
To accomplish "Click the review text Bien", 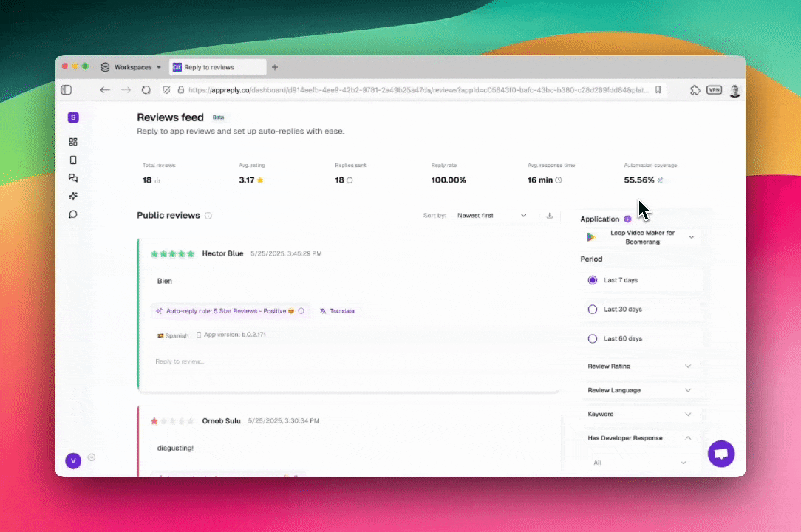I will point(165,281).
